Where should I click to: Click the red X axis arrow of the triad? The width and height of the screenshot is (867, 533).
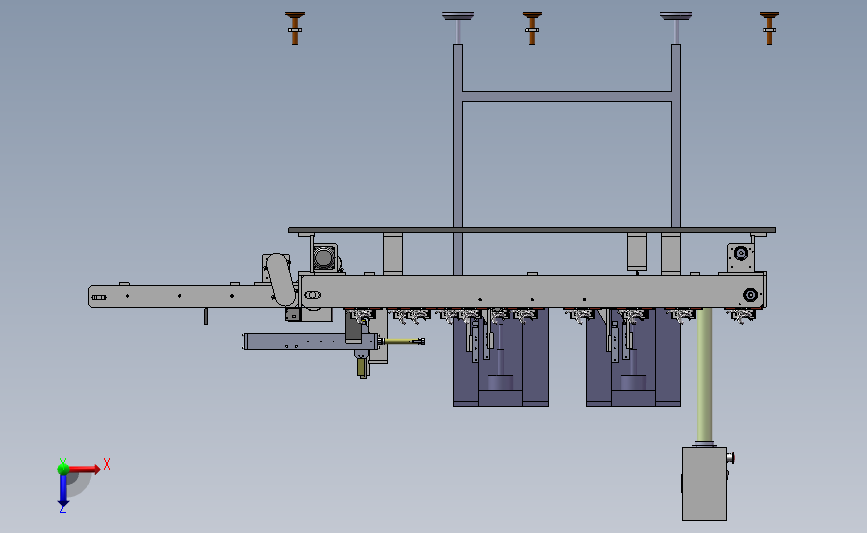click(x=84, y=469)
